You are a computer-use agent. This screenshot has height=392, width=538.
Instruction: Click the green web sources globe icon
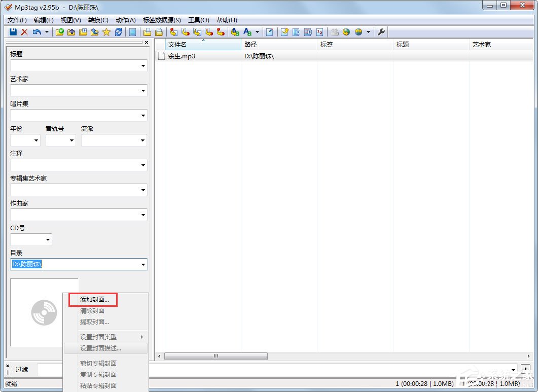346,32
